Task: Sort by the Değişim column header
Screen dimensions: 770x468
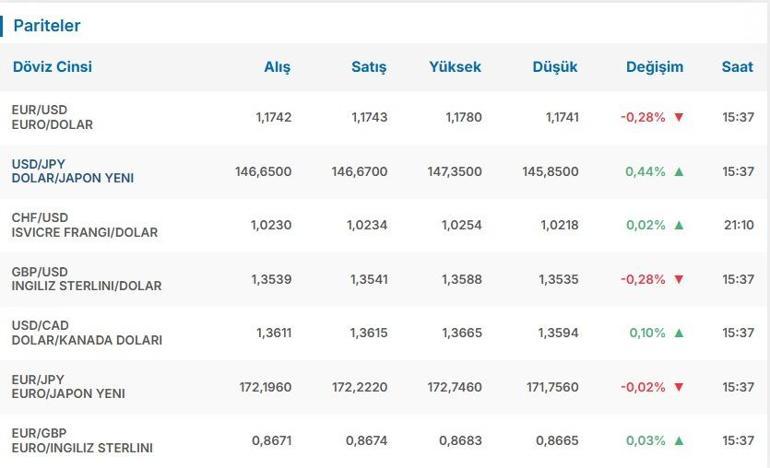Action: (655, 67)
